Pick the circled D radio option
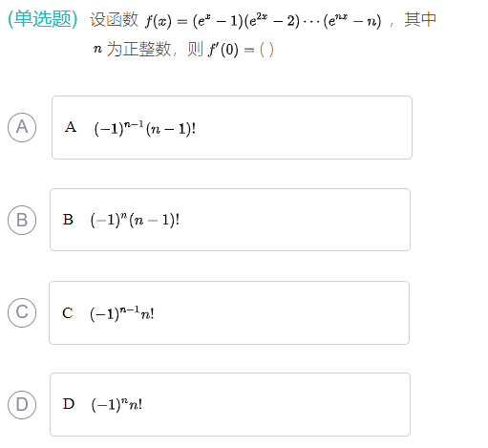Image resolution: width=488 pixels, height=448 pixels. tap(22, 404)
